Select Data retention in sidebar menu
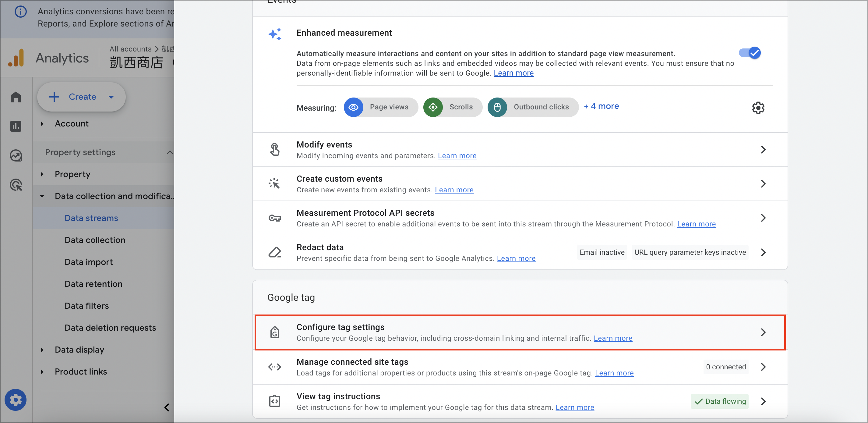Image resolution: width=868 pixels, height=423 pixels. (93, 284)
